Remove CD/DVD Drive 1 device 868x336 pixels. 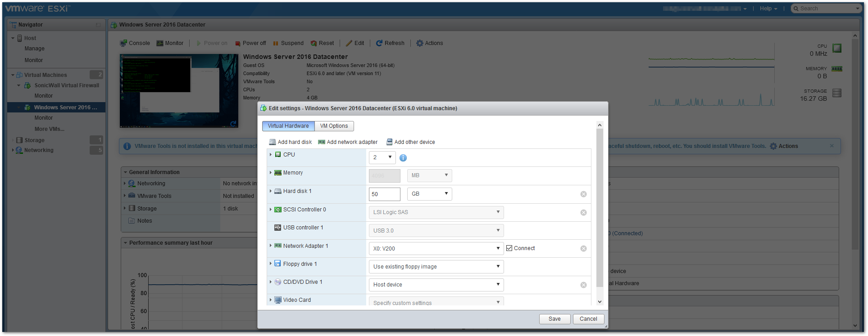pyautogui.click(x=583, y=285)
